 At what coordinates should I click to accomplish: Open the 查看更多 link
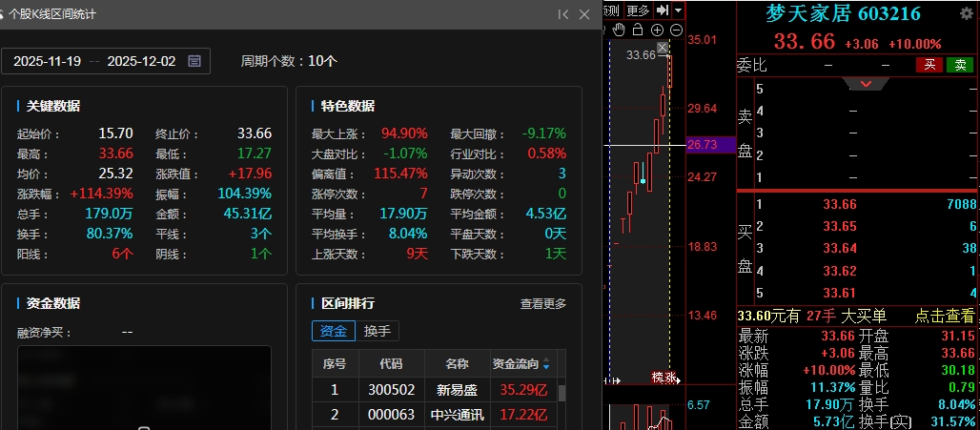542,303
